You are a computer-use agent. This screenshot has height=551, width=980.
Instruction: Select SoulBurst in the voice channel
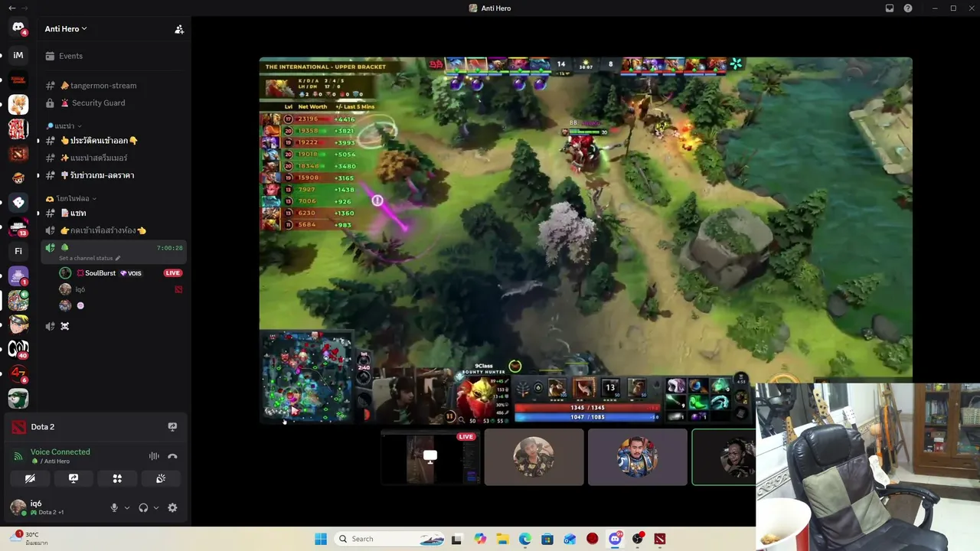pos(100,273)
